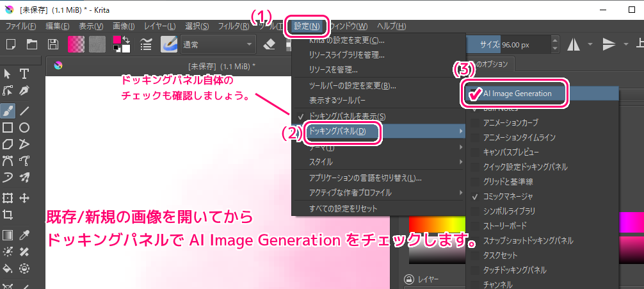Select the Smart Patch tool
Screen dimensions: 644x289
pos(24,252)
